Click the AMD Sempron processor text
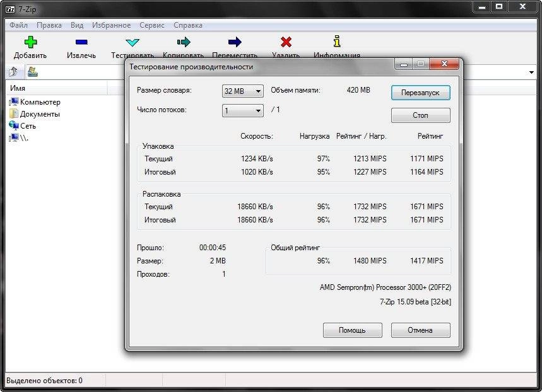 coord(385,287)
